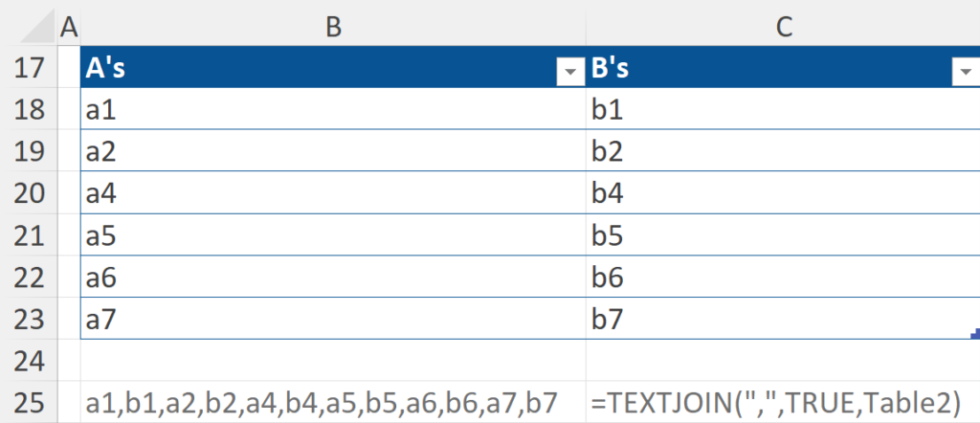Viewport: 980px width, 423px height.
Task: Select the narrow column A header
Action: pyautogui.click(x=69, y=27)
